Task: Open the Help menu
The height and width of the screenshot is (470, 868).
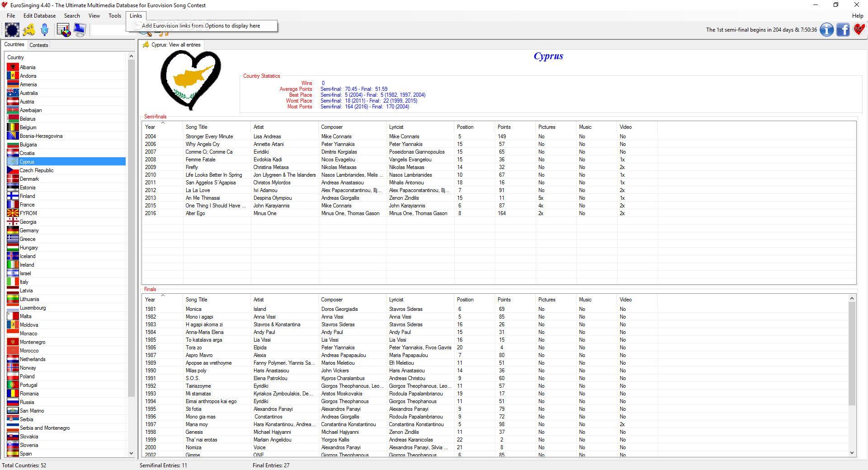Action: [x=858, y=16]
